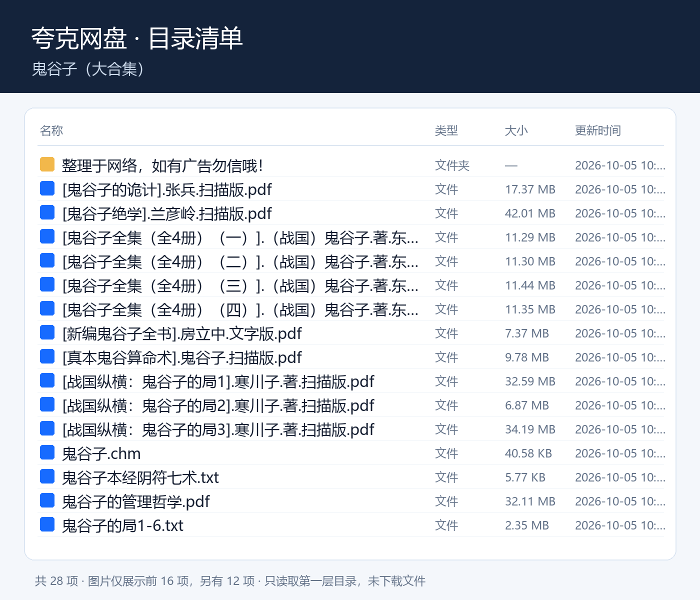
Task: Select the file name [真本鬼谷算命术].鬼谷子.扫描版.pdf
Action: click(x=182, y=357)
